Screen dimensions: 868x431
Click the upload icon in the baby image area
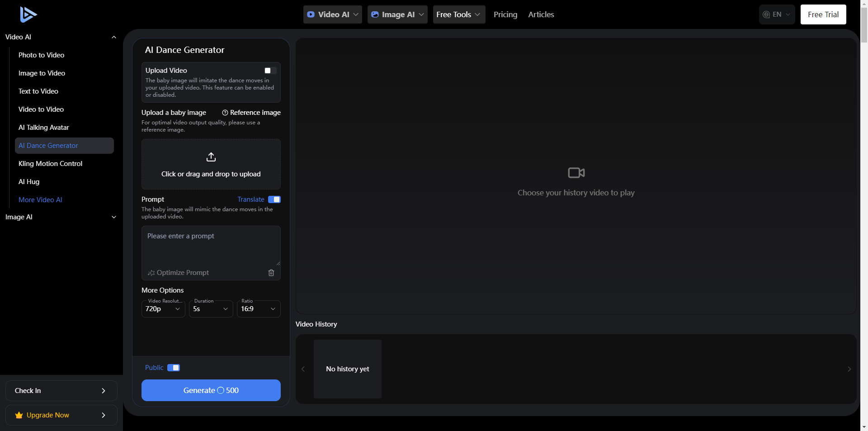tap(211, 157)
